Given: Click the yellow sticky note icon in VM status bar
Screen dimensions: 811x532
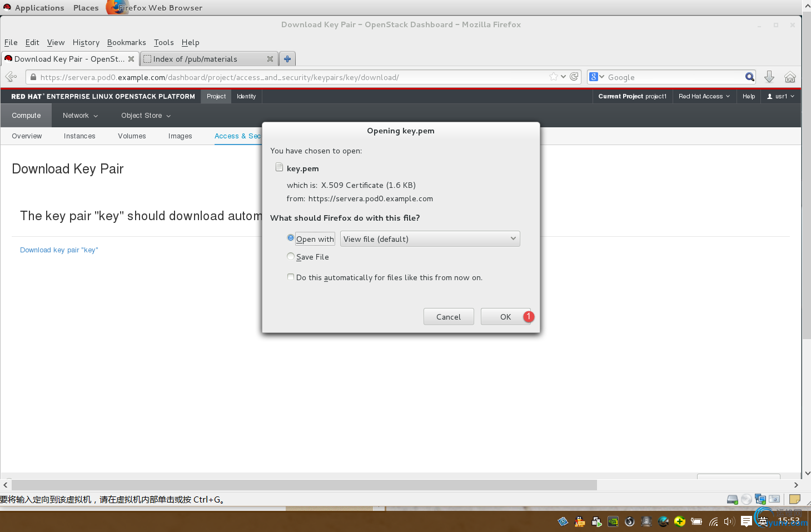Looking at the screenshot, I should tap(795, 499).
